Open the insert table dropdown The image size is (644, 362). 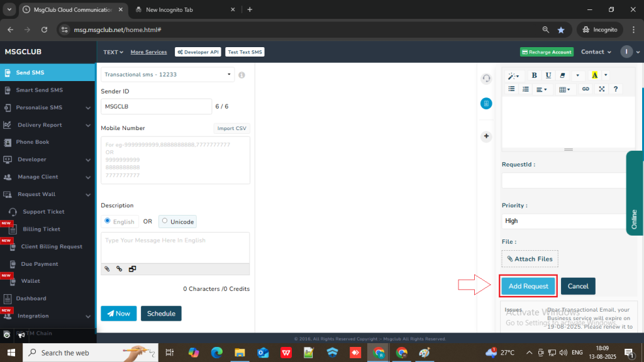tap(564, 89)
